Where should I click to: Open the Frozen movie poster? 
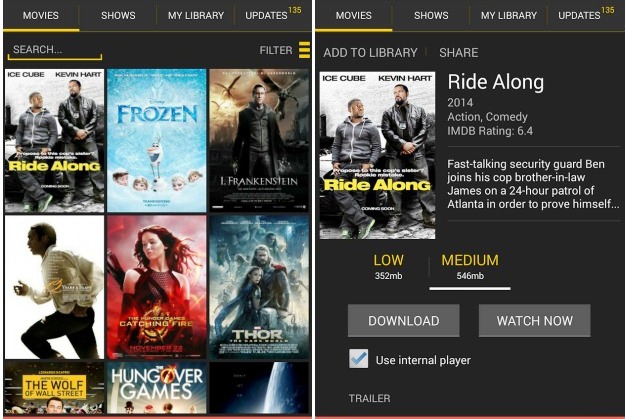point(157,141)
